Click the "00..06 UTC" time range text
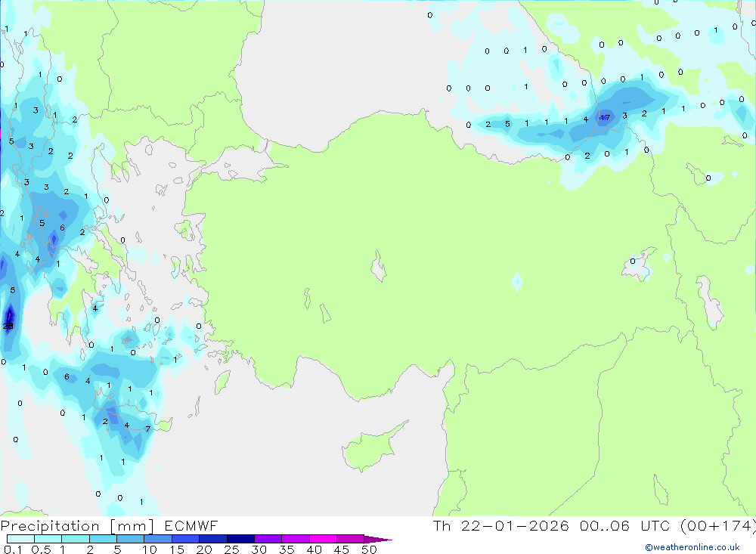This screenshot has width=756, height=554. [x=625, y=525]
